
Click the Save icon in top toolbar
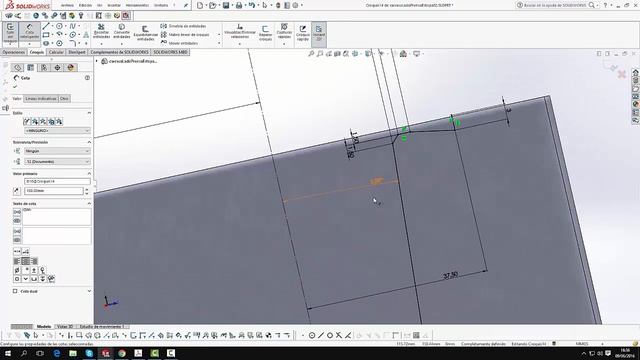[x=226, y=5]
